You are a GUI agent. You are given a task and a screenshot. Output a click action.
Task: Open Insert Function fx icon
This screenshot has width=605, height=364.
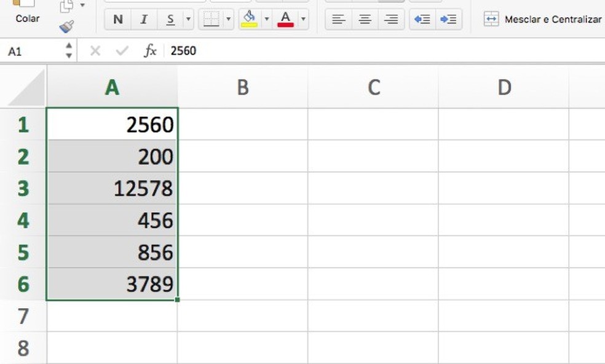tap(149, 50)
